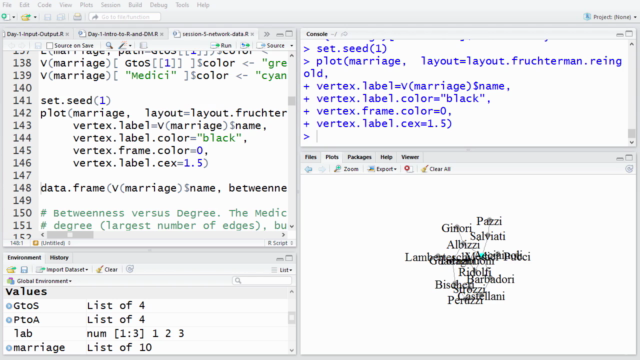Save the current script in editor toolbar
640x360 pixels.
point(38,45)
